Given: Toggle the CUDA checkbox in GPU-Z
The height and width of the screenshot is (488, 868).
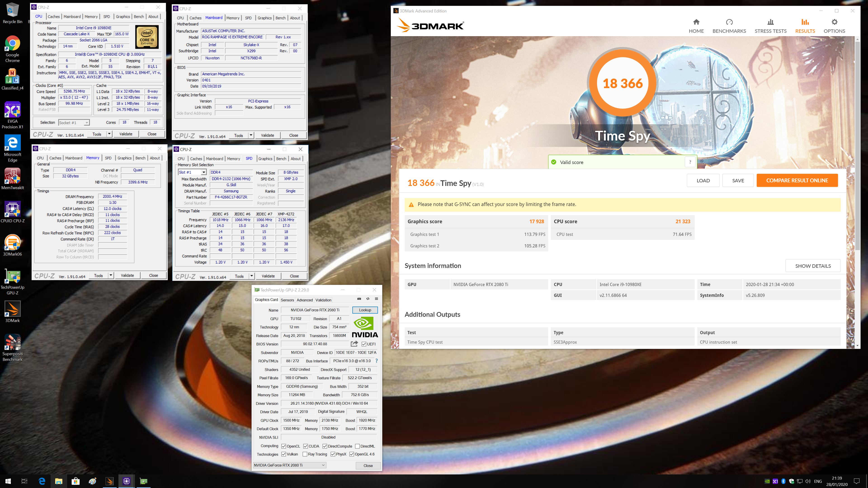Looking at the screenshot, I should (x=306, y=446).
